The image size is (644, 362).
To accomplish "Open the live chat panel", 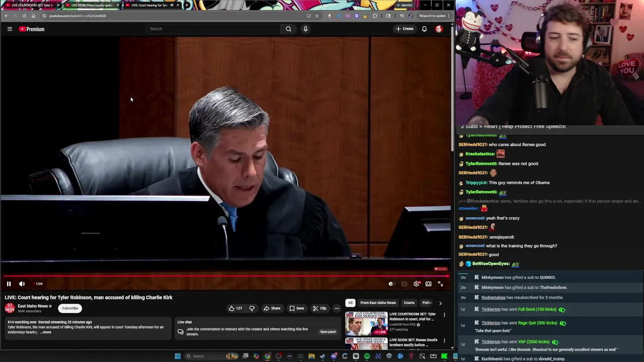I will tap(328, 332).
